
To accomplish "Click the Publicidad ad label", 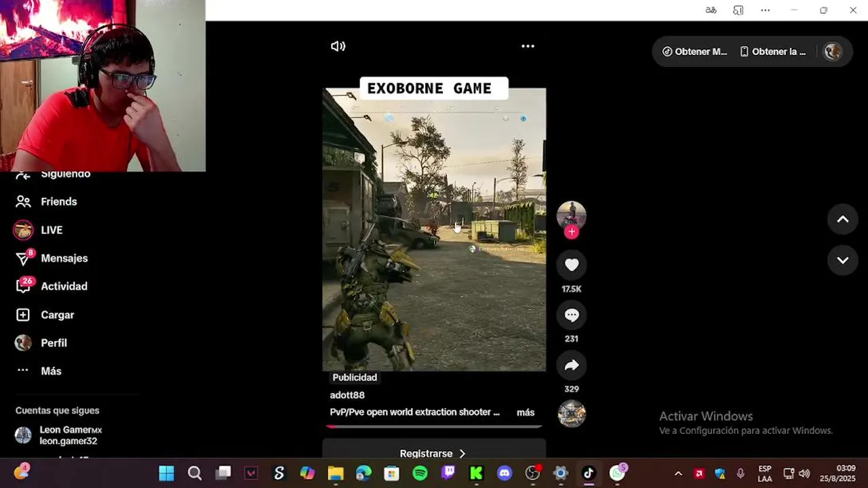I will [x=355, y=378].
